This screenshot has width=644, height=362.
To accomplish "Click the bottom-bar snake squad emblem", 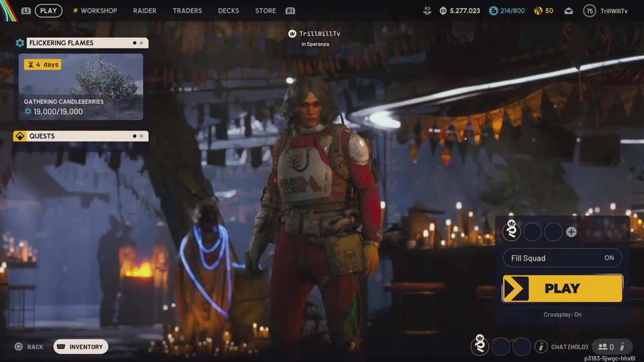I will 480,345.
